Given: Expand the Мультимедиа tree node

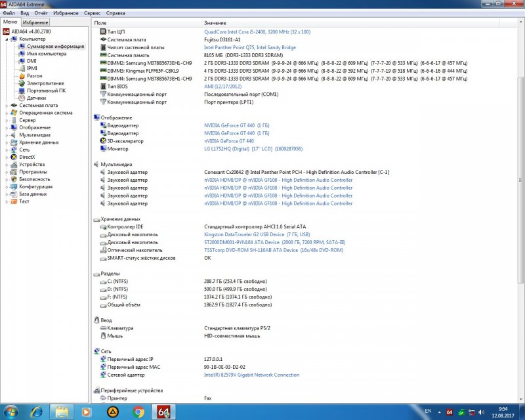Looking at the screenshot, I should [7, 135].
